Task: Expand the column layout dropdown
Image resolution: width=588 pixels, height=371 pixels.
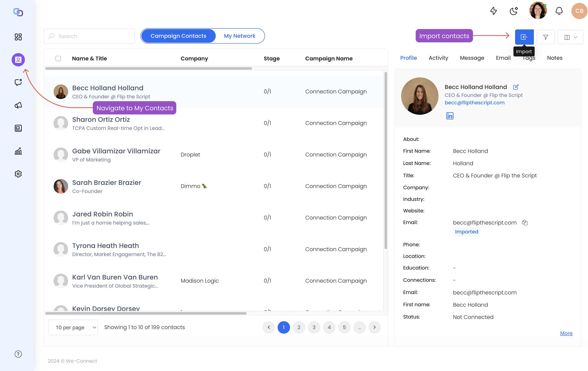Action: click(570, 37)
